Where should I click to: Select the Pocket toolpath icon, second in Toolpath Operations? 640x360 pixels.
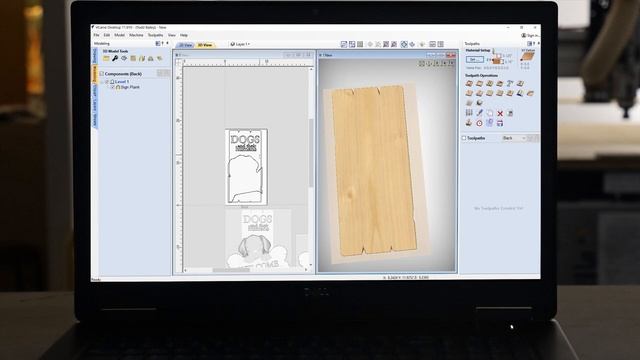click(x=480, y=83)
